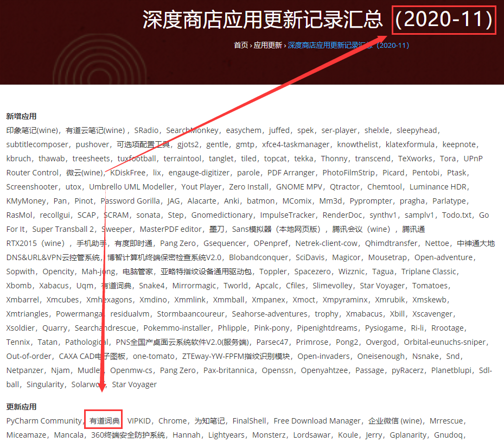504x442 pixels.
Task: Open the 首页 breadcrumb link
Action: (241, 46)
